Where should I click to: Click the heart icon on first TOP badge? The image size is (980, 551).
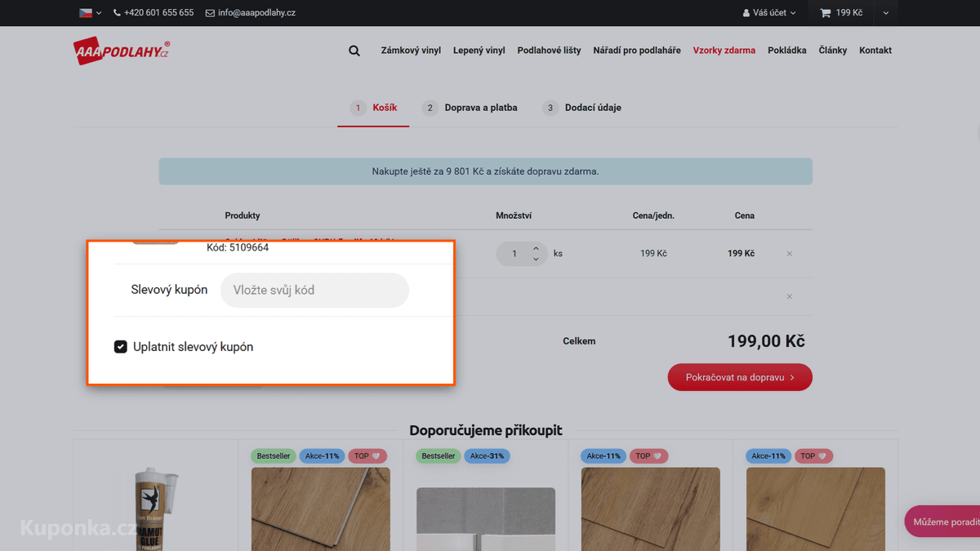(376, 456)
